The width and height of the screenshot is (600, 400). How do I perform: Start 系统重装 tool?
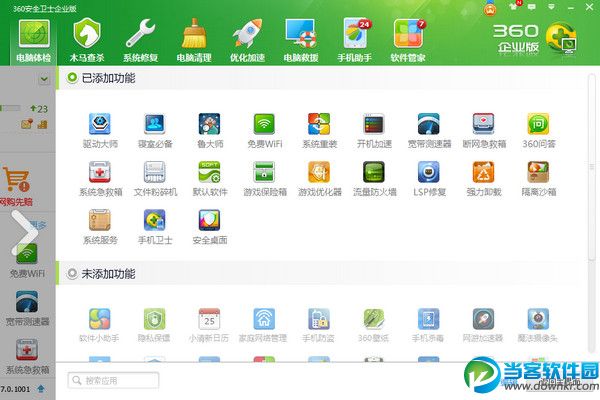(319, 131)
